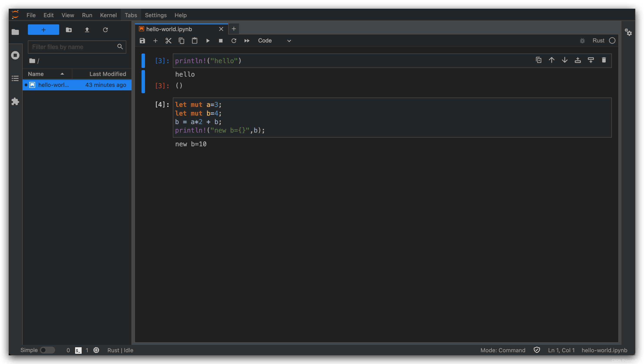Image resolution: width=644 pixels, height=364 pixels.
Task: Delete the selected cell via trash icon
Action: point(604,60)
